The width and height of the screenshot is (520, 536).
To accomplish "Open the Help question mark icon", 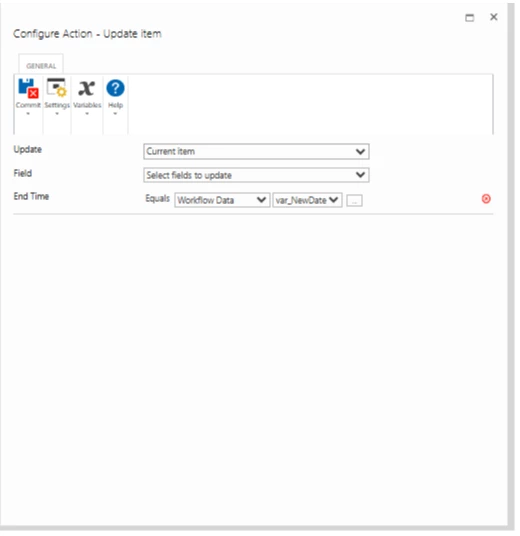I will click(x=115, y=88).
